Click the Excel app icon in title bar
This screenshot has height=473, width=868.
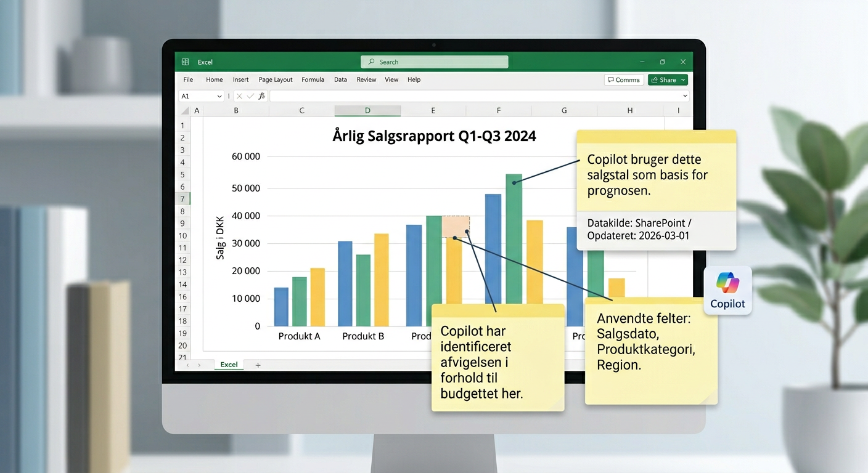tap(185, 62)
